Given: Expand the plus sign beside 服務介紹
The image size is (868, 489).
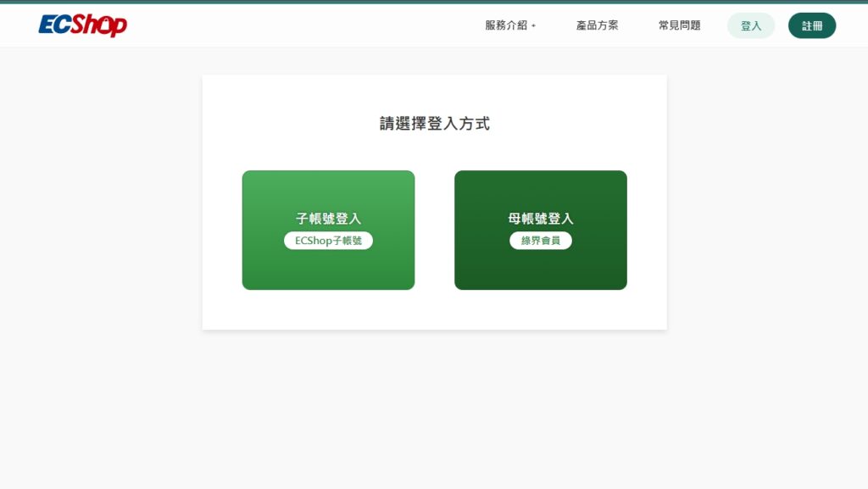Looking at the screenshot, I should [533, 26].
